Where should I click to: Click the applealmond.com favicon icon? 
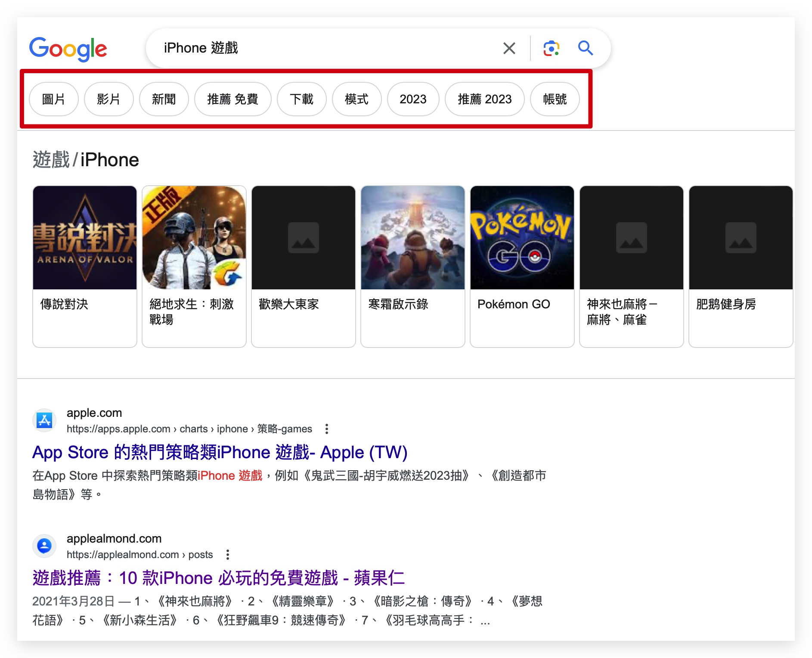pyautogui.click(x=44, y=546)
